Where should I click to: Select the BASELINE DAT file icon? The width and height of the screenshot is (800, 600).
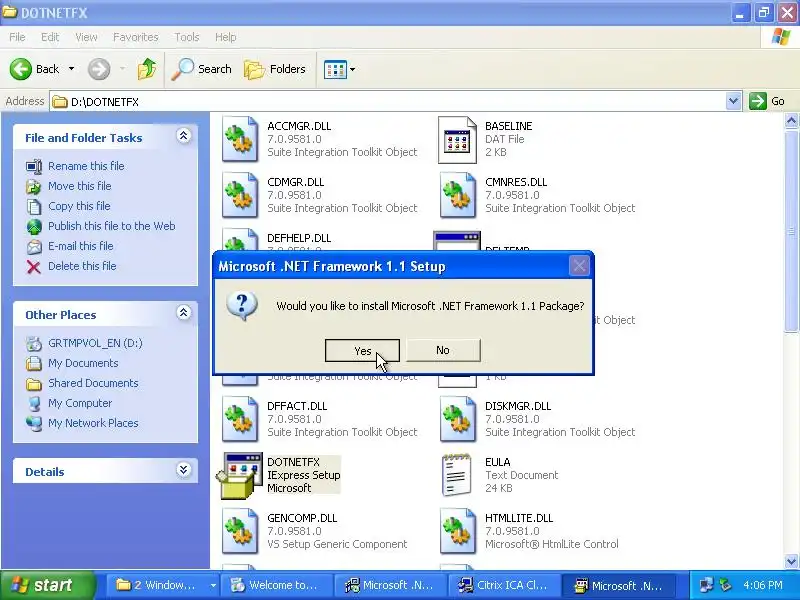[x=457, y=139]
